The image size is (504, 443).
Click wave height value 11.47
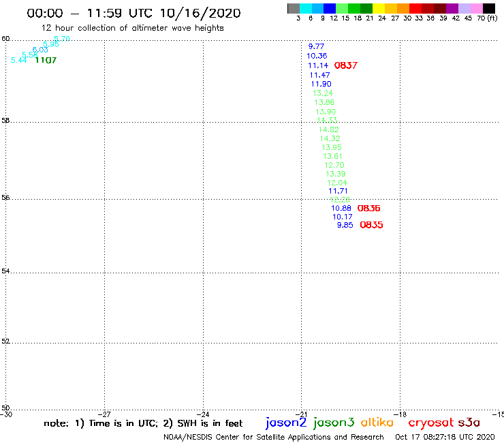pyautogui.click(x=320, y=75)
